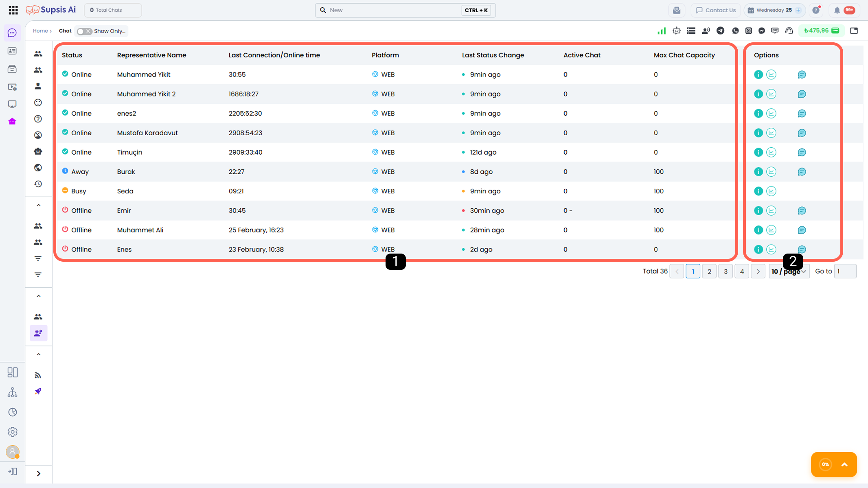
Task: Click the user avatar icon
Action: pos(13,452)
